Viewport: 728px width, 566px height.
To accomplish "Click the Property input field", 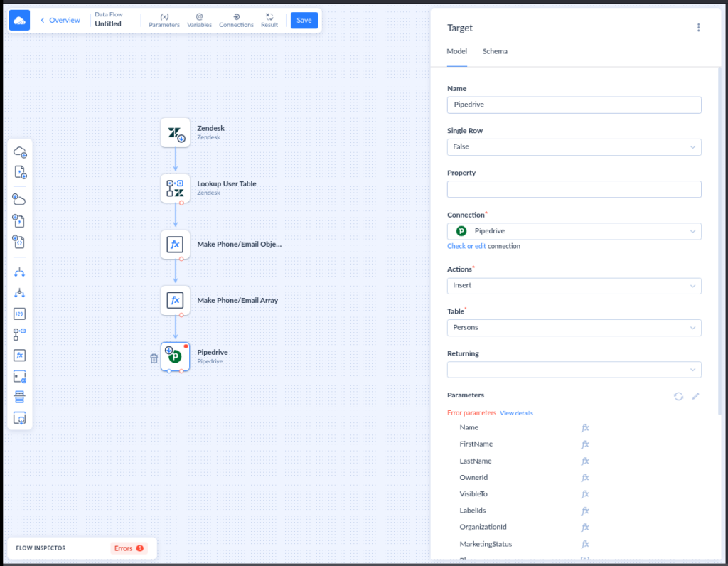I will (x=574, y=189).
